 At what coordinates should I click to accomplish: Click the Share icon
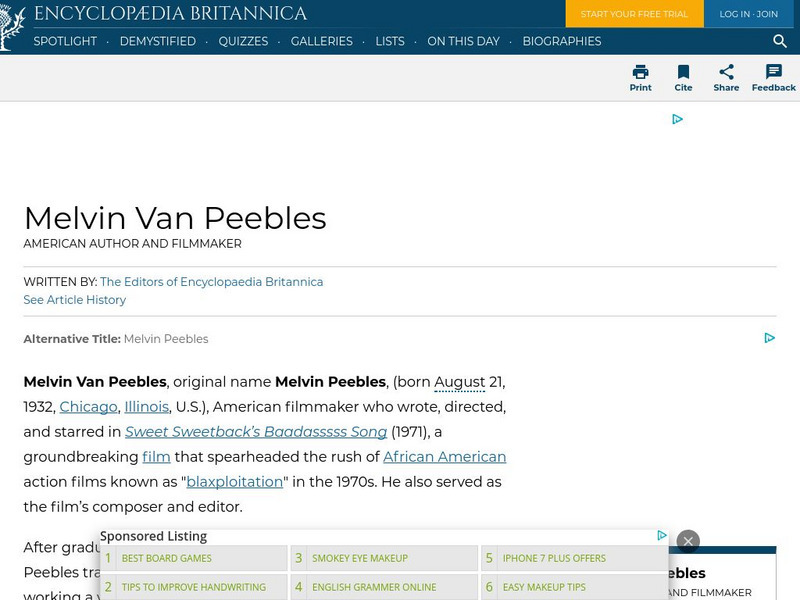[726, 78]
